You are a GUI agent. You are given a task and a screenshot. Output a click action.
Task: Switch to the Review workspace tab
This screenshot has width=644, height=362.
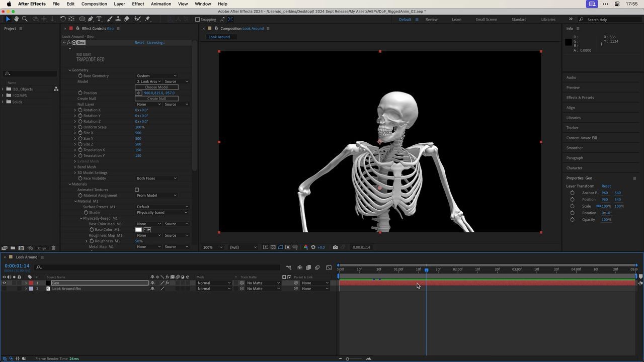(x=431, y=20)
